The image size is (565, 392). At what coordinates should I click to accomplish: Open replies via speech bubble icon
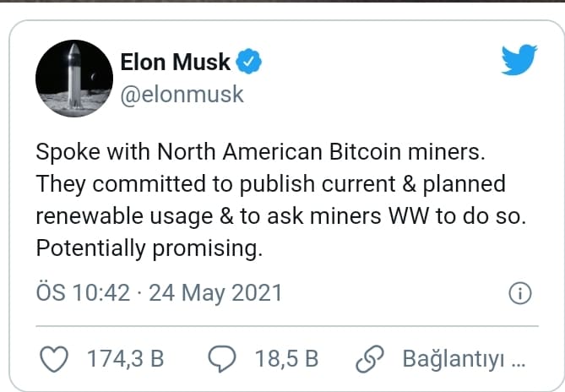(222, 358)
